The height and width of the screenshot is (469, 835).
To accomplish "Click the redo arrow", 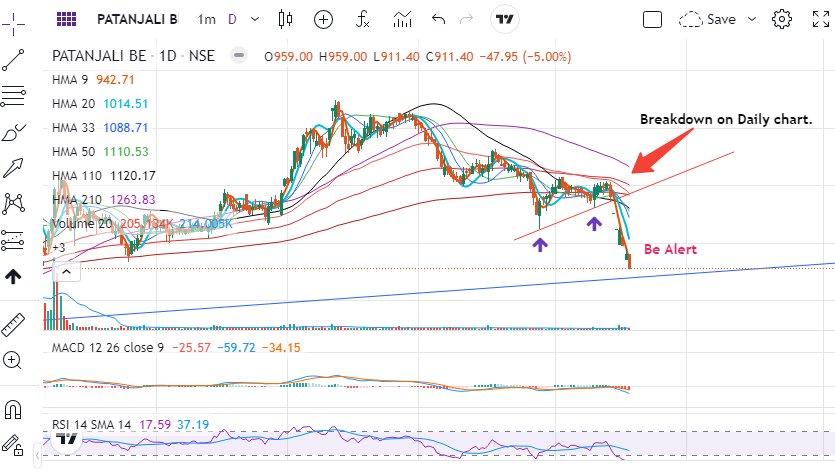I will click(466, 20).
